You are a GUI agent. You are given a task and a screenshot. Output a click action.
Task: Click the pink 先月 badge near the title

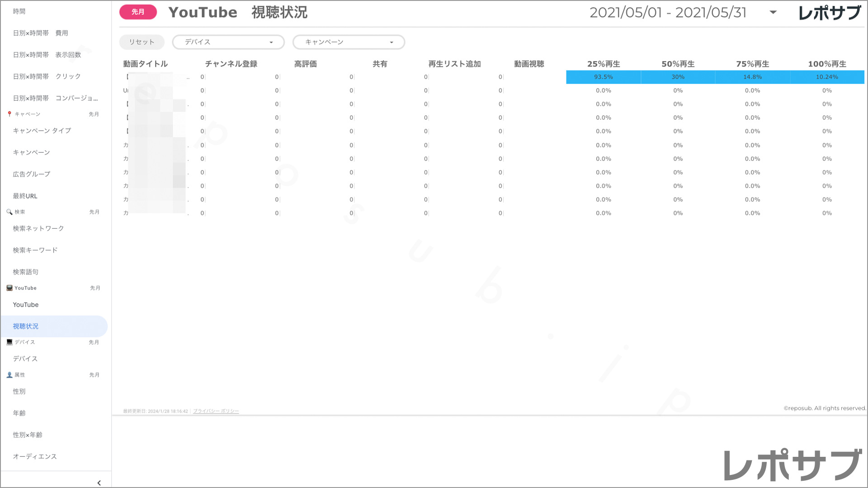tap(137, 12)
